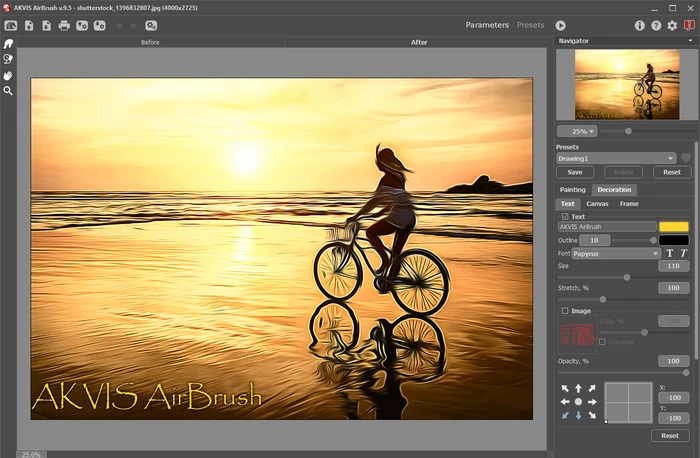The width and height of the screenshot is (700, 458).
Task: Expand the Drawing1 presets dropdown
Action: click(x=616, y=158)
